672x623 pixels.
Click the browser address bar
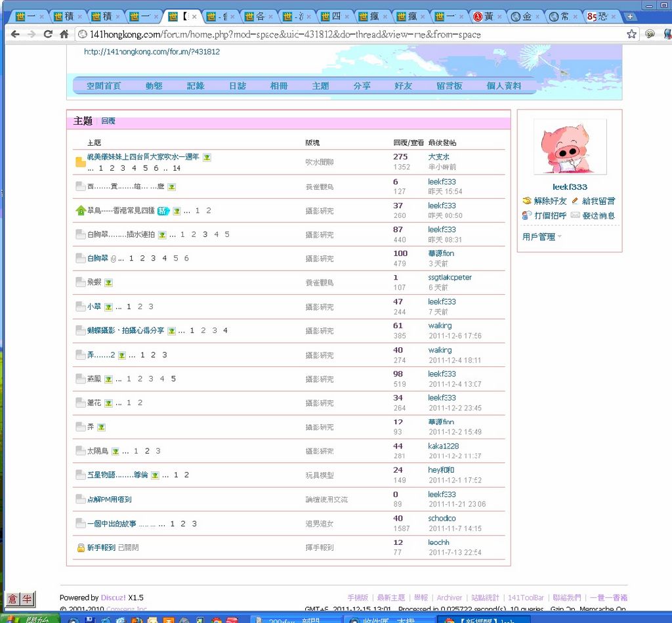tap(354, 34)
